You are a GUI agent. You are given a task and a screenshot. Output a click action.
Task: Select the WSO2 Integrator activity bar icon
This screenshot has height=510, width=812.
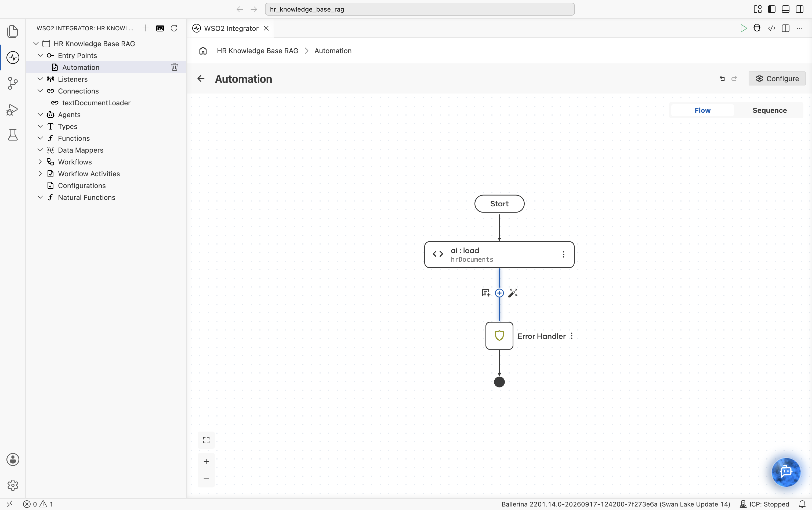click(13, 57)
